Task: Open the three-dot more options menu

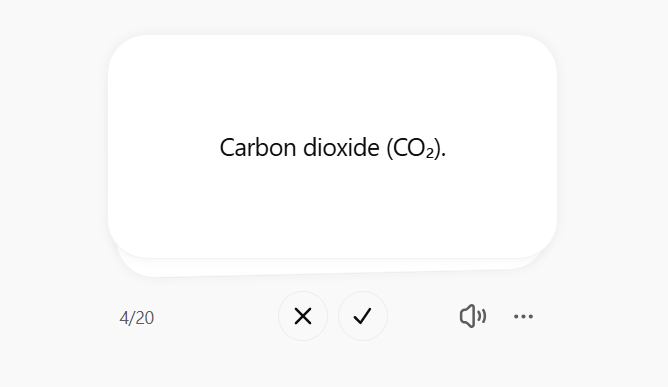Action: [523, 316]
